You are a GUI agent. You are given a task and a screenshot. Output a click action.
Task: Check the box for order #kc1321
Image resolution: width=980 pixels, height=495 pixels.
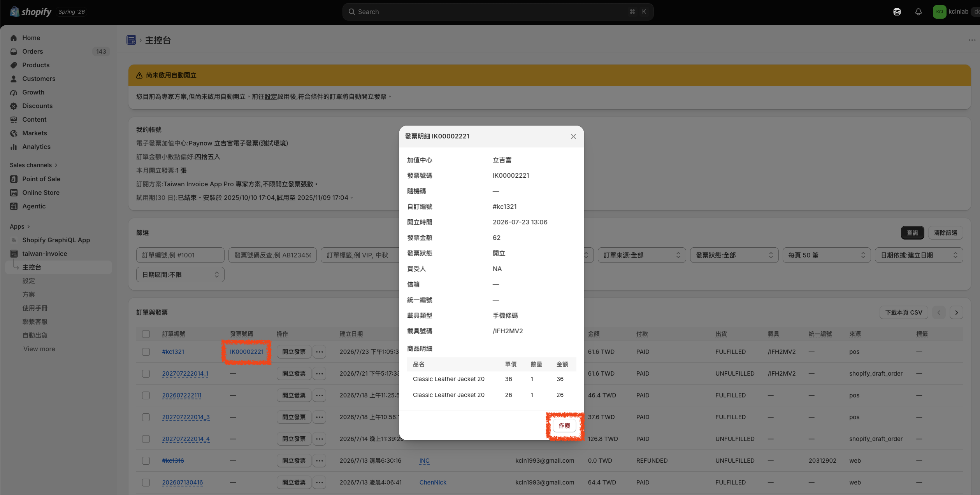click(x=146, y=352)
